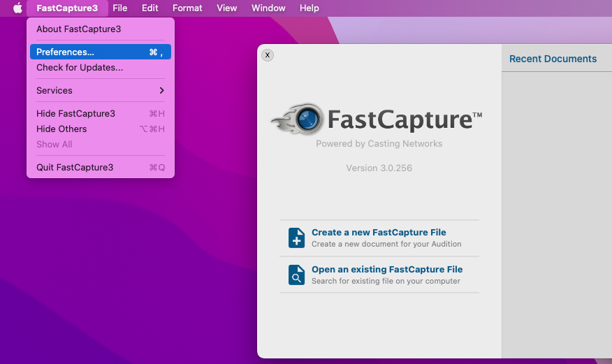Screen dimensions: 612x364
Task: Expand the Services submenu arrow
Action: pos(161,91)
